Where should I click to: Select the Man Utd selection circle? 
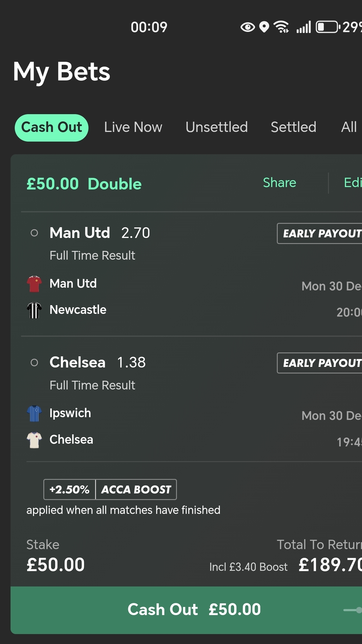pos(34,233)
